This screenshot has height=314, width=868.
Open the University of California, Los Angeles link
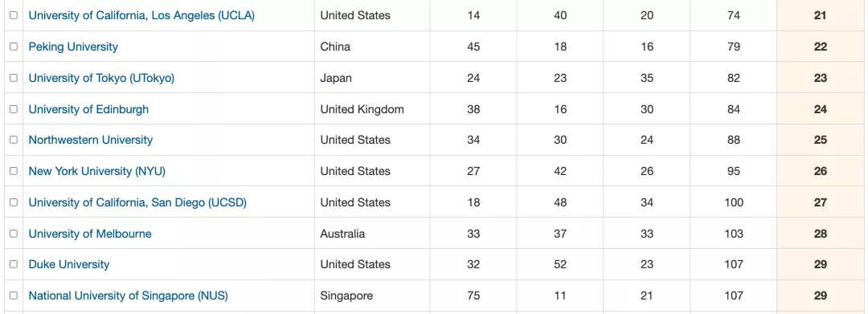point(141,15)
